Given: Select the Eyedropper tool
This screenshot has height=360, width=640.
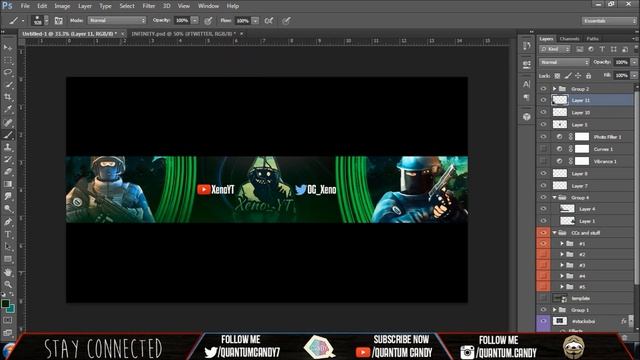Looking at the screenshot, I should pos(8,109).
